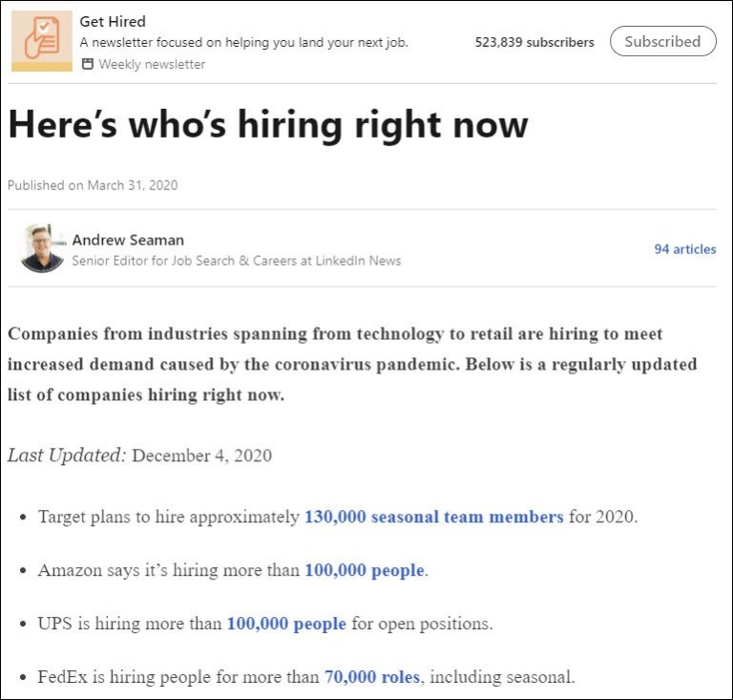The width and height of the screenshot is (733, 700).
Task: Follow Amazon's 100,000 people link
Action: tap(365, 570)
